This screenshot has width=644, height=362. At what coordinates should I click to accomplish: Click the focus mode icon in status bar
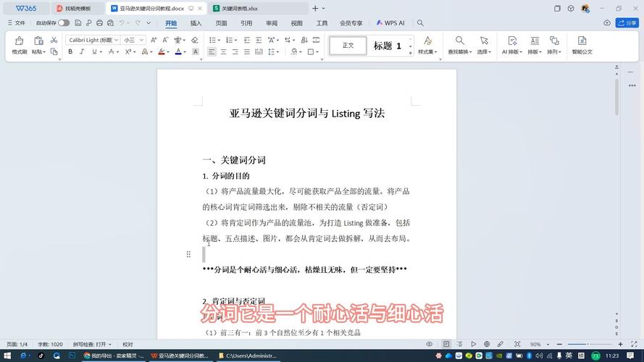(517, 344)
